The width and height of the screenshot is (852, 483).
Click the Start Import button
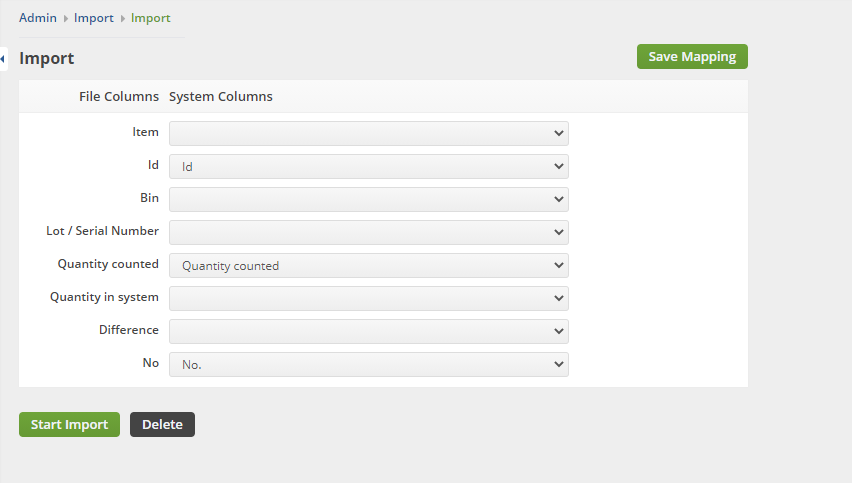(x=70, y=424)
